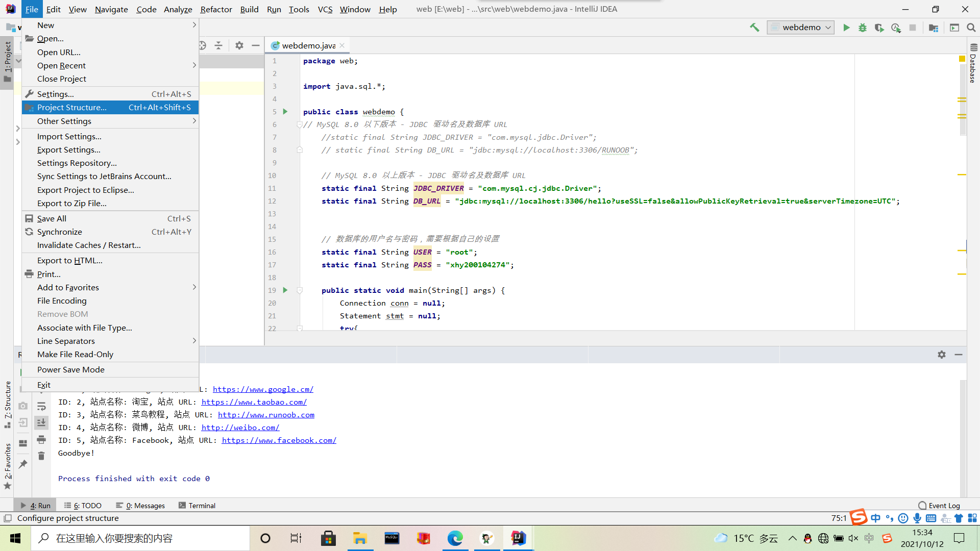Choose Settings from File menu
This screenshot has width=980, height=551.
tap(110, 94)
